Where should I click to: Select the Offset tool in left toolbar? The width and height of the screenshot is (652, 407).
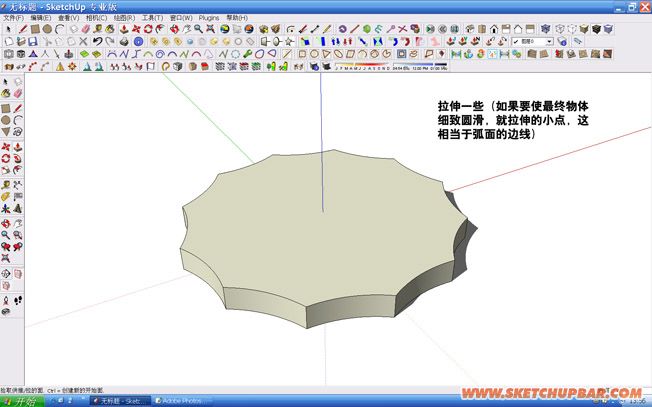click(x=18, y=170)
